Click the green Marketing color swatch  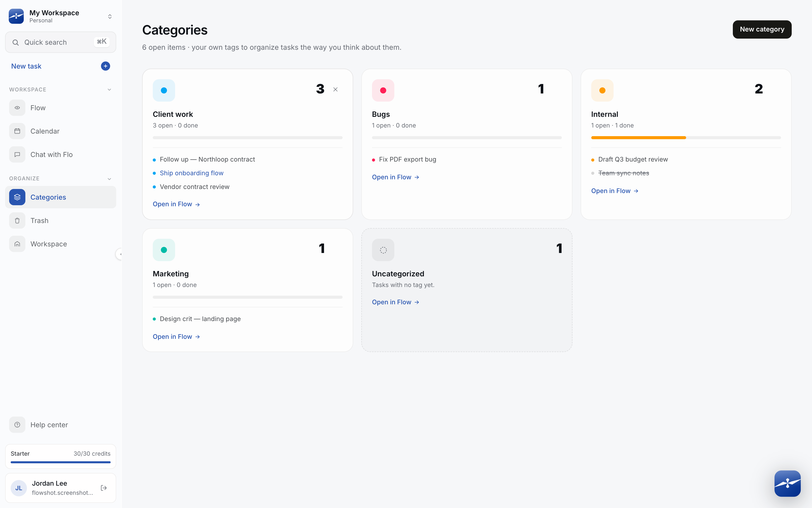[164, 250]
